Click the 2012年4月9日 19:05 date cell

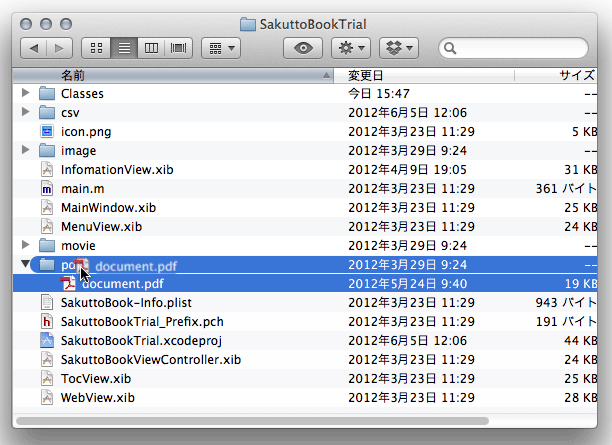pyautogui.click(x=407, y=170)
